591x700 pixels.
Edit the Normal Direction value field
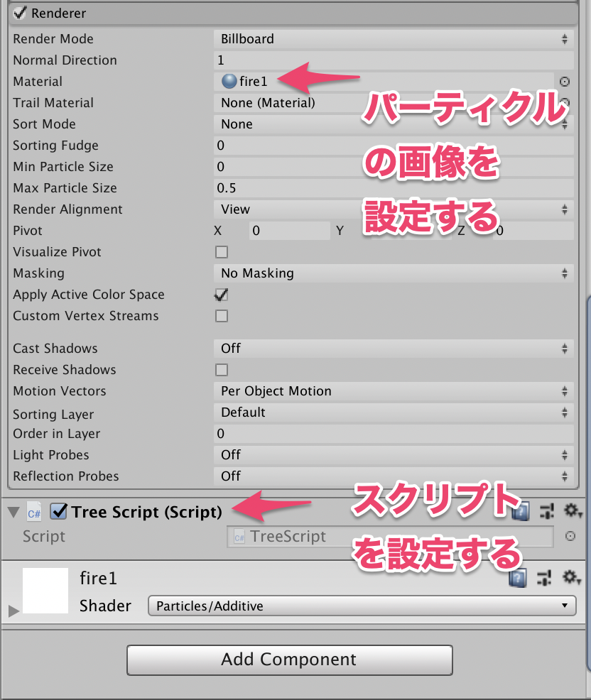[x=394, y=60]
